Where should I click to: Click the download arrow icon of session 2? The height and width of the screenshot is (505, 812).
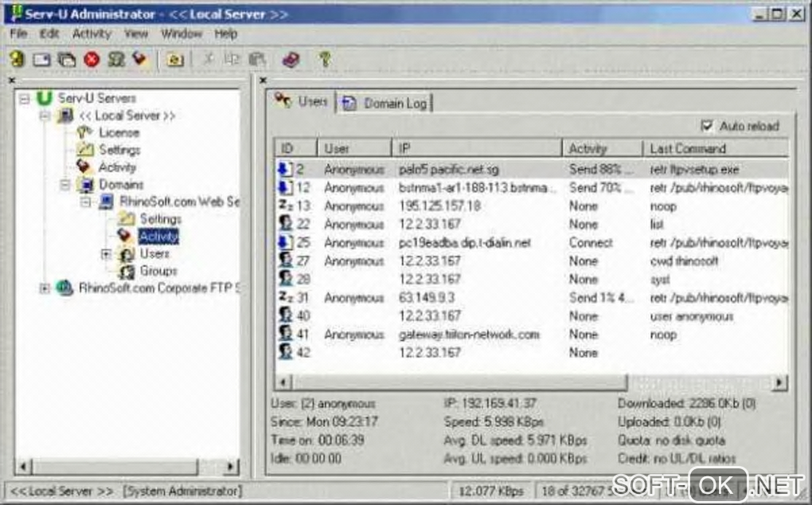coord(285,170)
